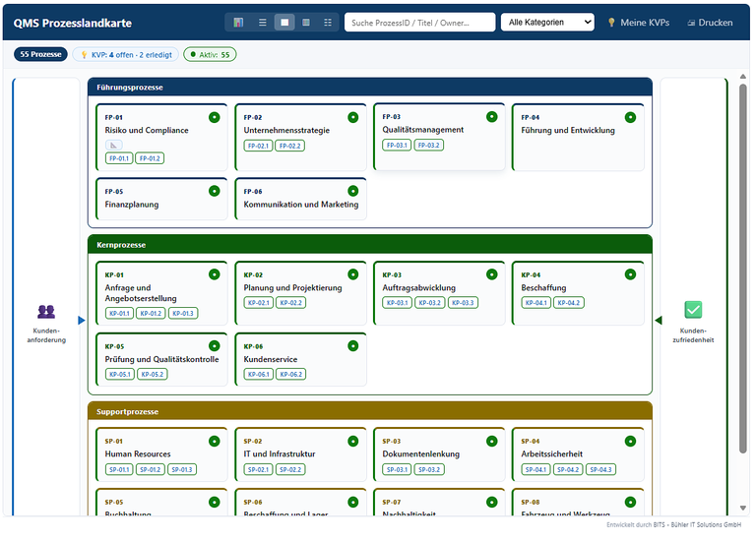Viewport: 756px width, 542px height.
Task: Open the Kernprozesse section header
Action: [x=370, y=245]
